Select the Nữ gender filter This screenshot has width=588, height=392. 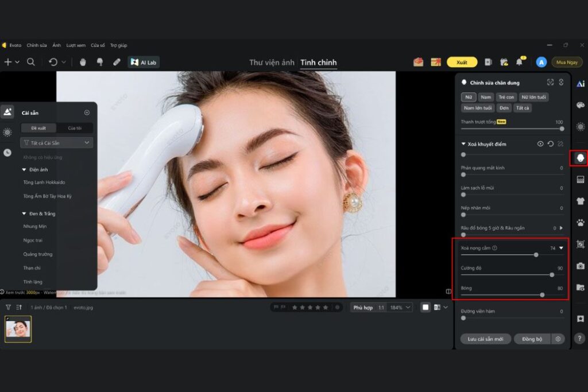(x=469, y=97)
